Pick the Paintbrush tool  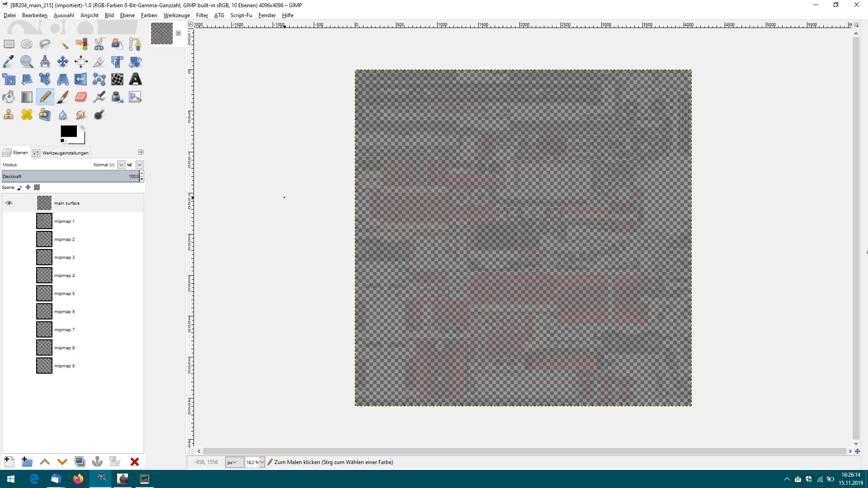(x=63, y=97)
